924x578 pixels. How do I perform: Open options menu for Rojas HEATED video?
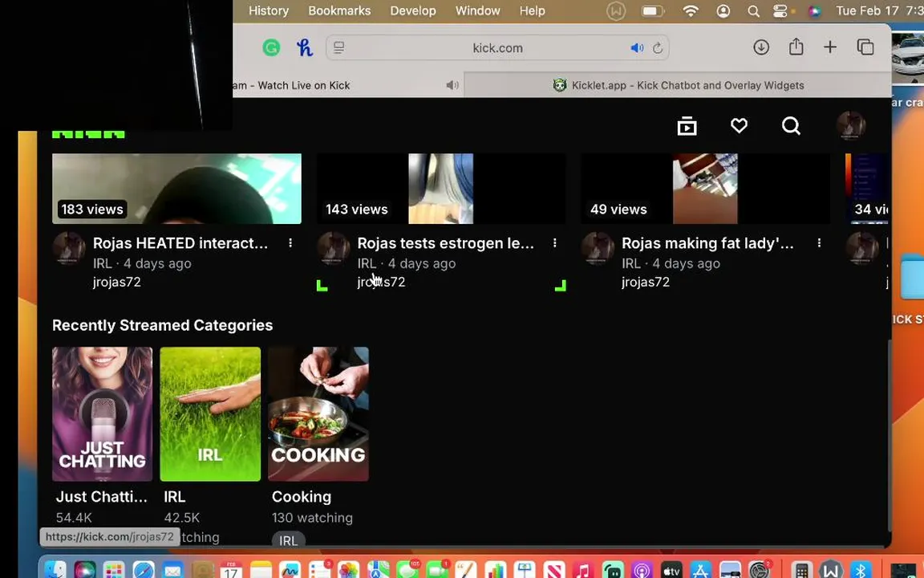tap(290, 243)
